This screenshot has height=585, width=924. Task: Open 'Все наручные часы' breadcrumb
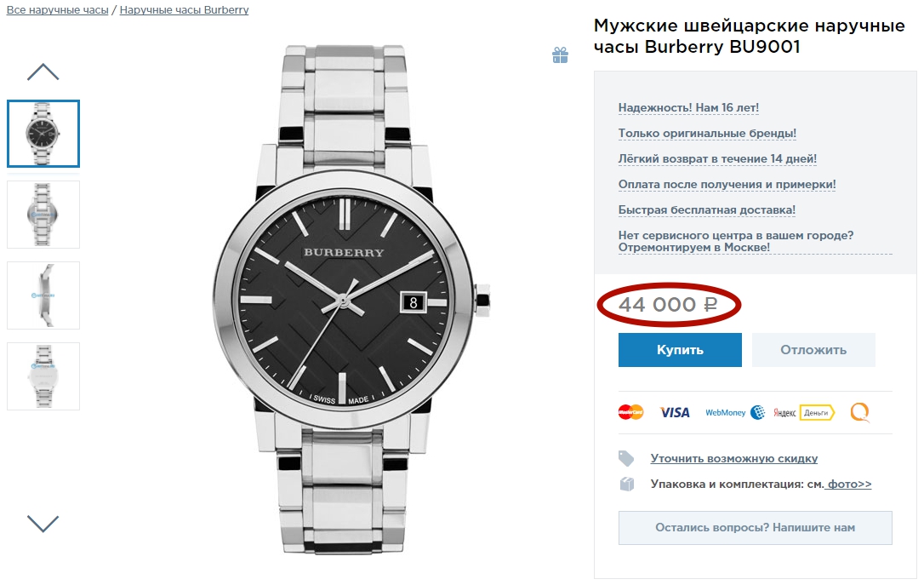point(57,10)
